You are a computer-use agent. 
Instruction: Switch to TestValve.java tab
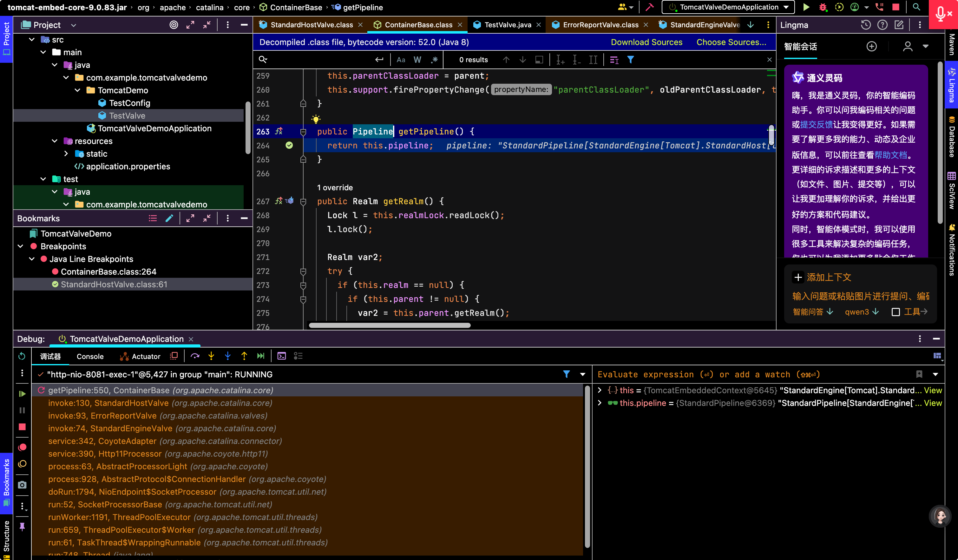508,25
